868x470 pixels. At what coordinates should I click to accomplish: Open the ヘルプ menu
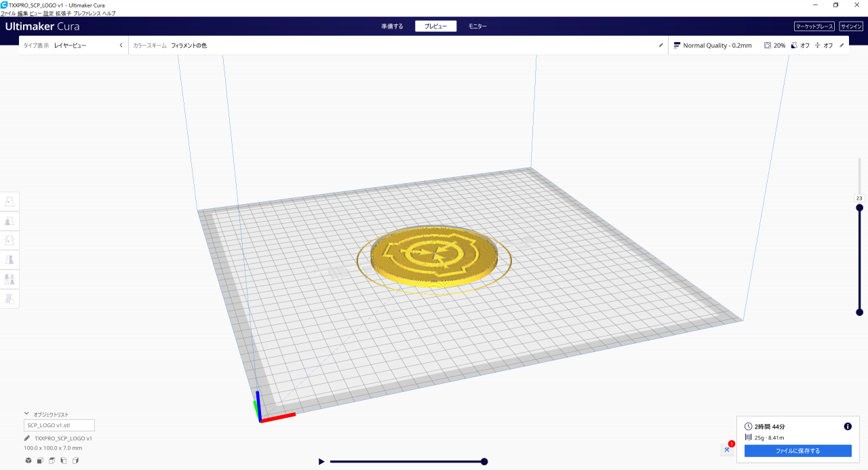(x=109, y=13)
